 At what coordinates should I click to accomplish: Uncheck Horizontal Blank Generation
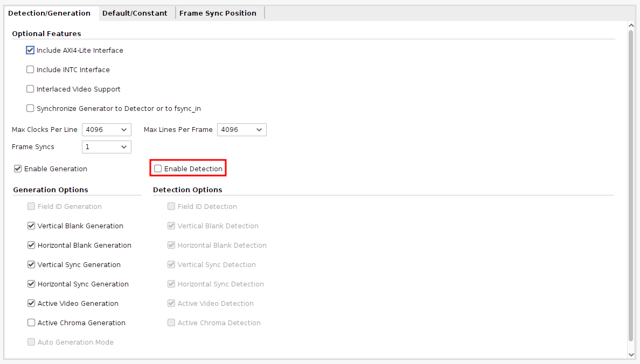(31, 246)
